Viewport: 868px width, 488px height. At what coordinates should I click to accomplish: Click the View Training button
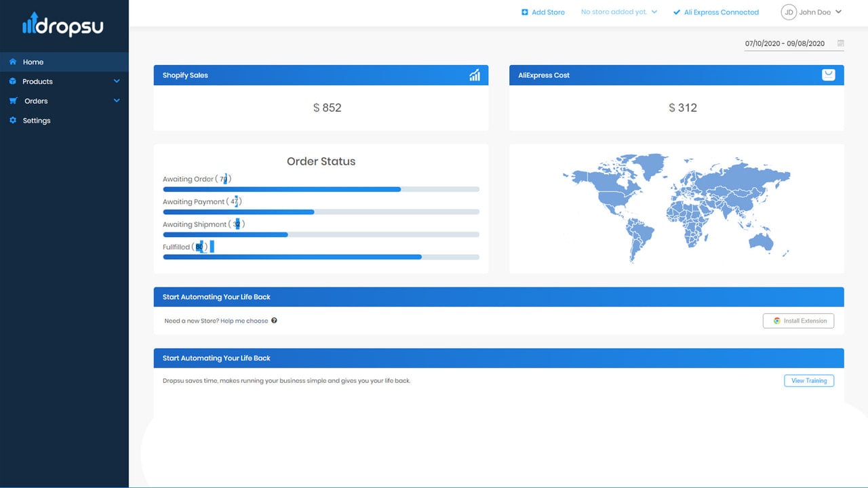tap(809, 381)
